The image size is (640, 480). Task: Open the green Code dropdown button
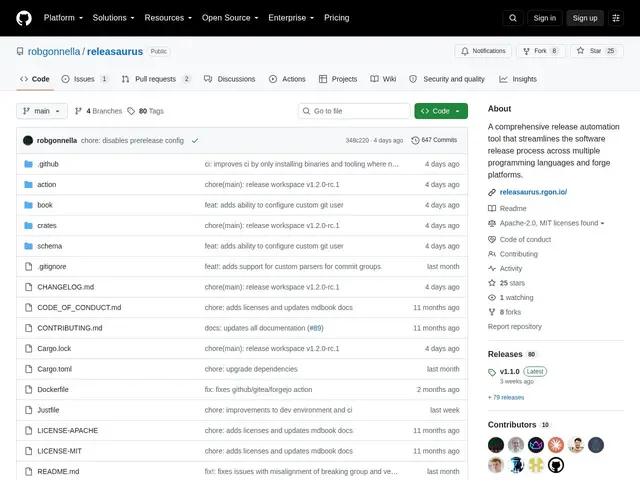441,111
